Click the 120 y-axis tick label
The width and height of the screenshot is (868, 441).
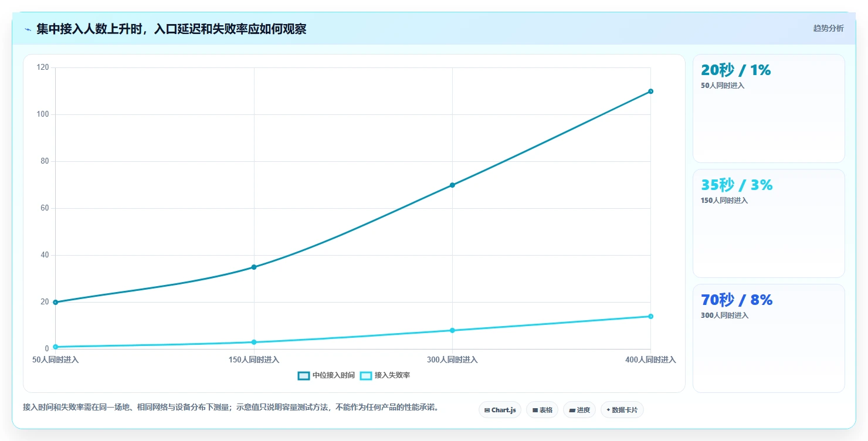coord(43,67)
